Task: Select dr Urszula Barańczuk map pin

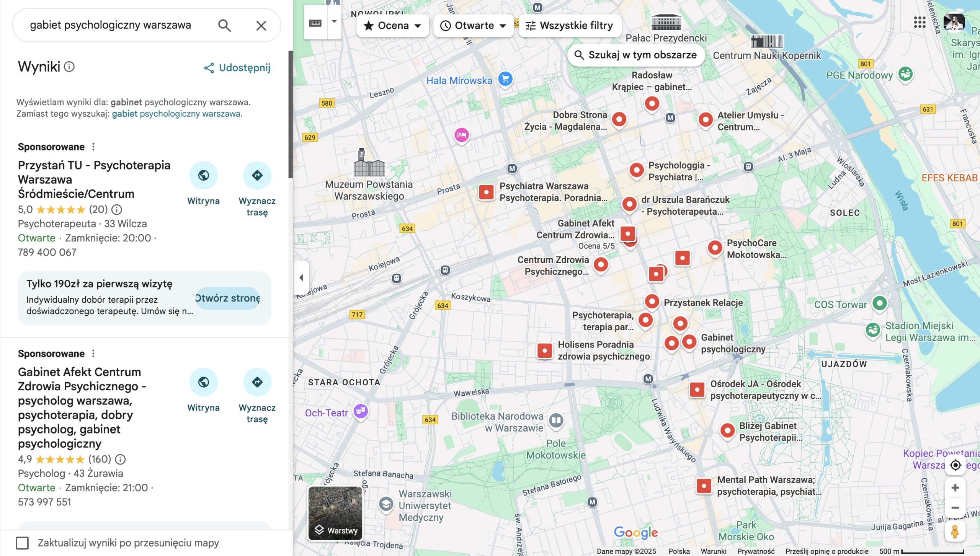Action: click(x=630, y=204)
